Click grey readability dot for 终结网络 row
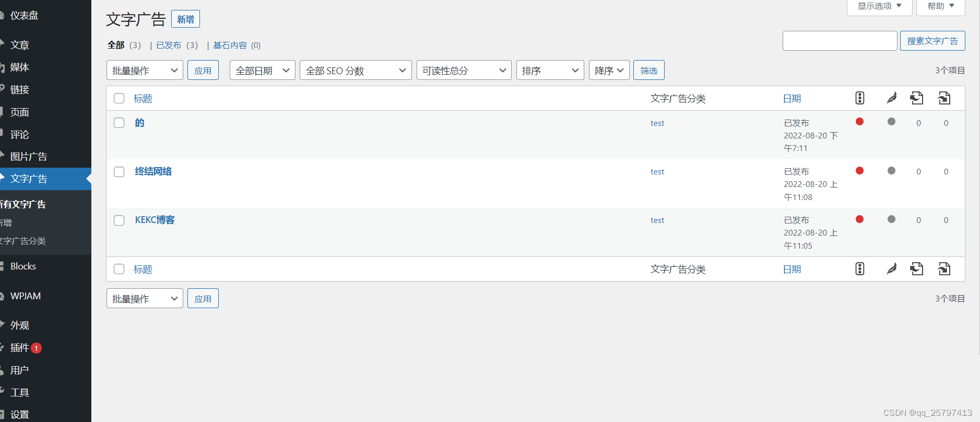 pyautogui.click(x=892, y=171)
